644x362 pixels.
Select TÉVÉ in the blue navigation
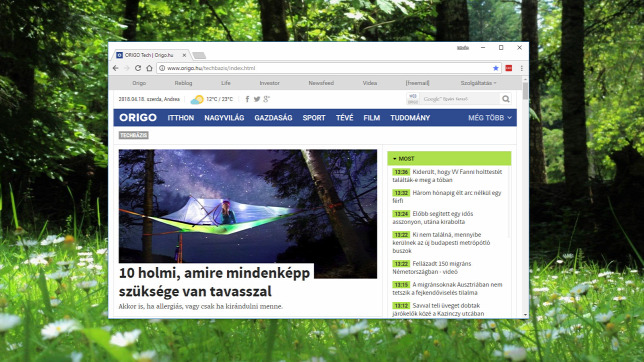345,118
